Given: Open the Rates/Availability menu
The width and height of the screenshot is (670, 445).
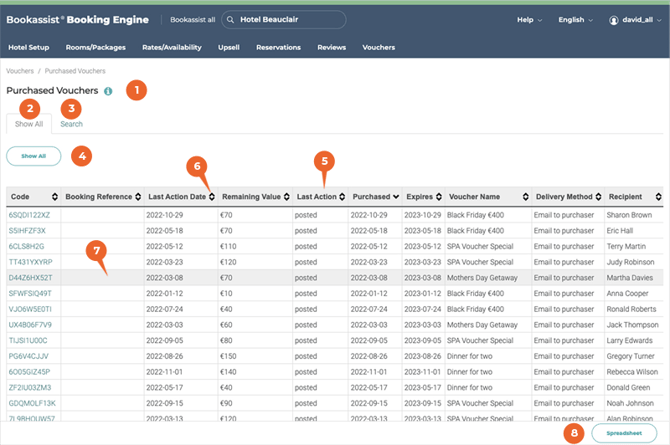Looking at the screenshot, I should pos(174,47).
